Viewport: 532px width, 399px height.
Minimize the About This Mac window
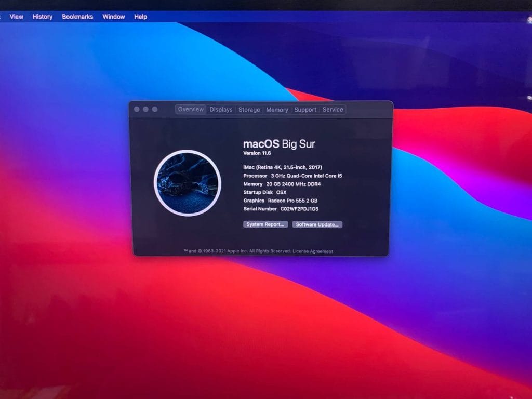(146, 110)
